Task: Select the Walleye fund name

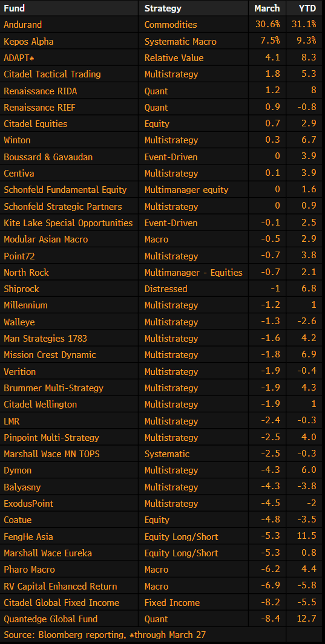Action: coord(19,322)
